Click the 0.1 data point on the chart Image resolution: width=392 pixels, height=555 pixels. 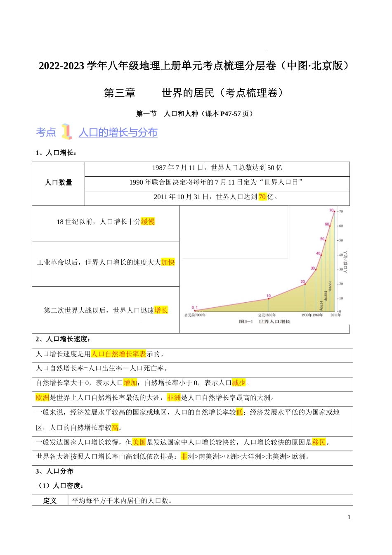[195, 311]
